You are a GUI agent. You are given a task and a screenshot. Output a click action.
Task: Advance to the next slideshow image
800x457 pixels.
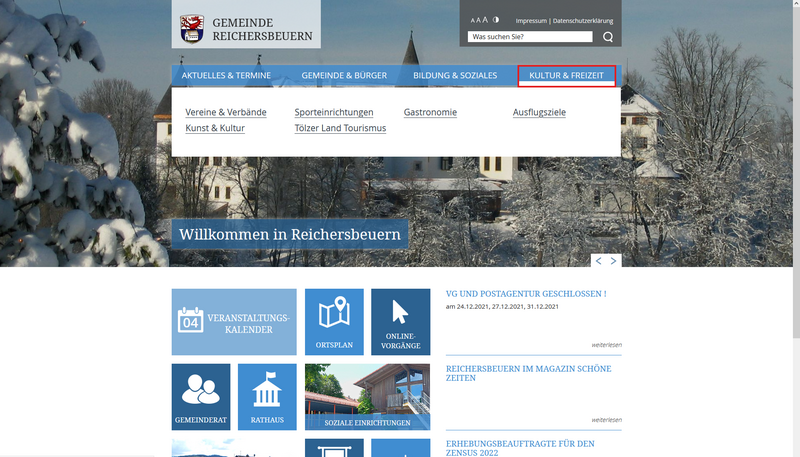click(x=614, y=261)
